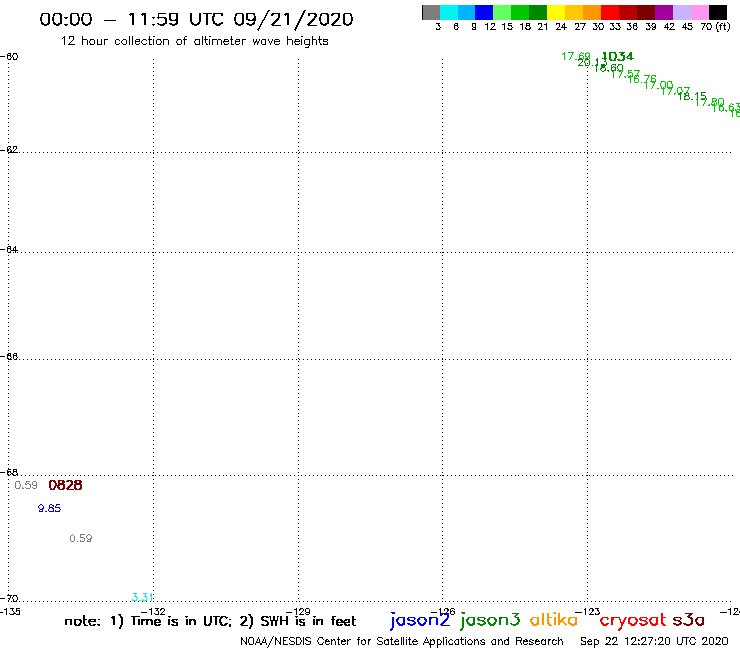Click the light green legend swatch

coord(502,12)
